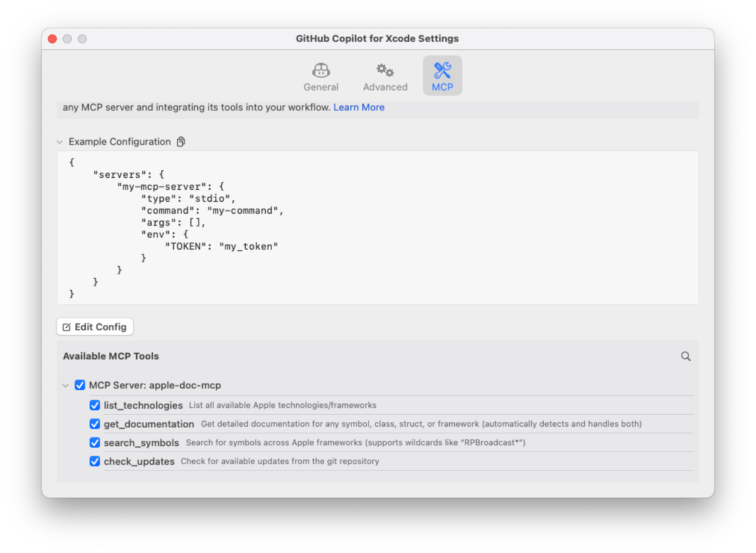This screenshot has width=756, height=553.
Task: Open the General settings tab
Action: click(321, 76)
